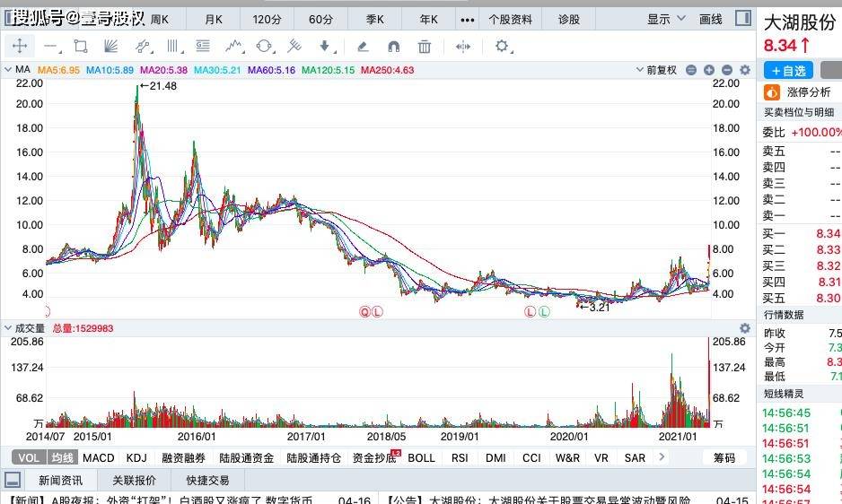This screenshot has height=504, width=842.
Task: Open drawing tools settings gear
Action: [x=503, y=46]
